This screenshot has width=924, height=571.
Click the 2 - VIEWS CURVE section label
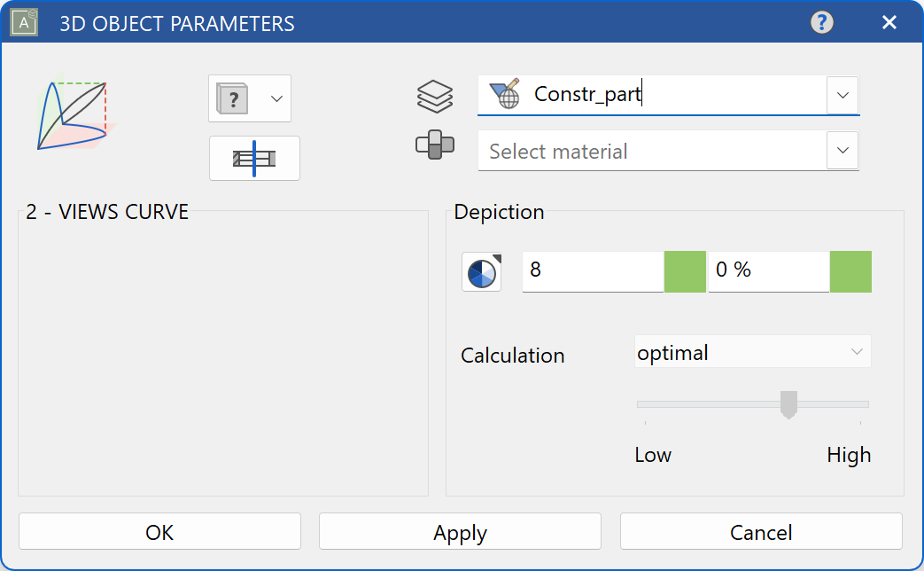(106, 212)
